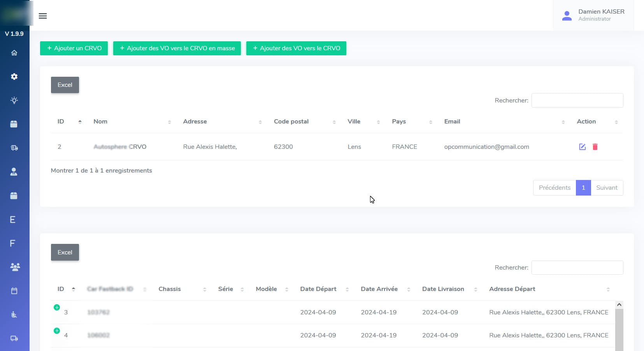Sort vehicles by Date Départ column

[318, 289]
